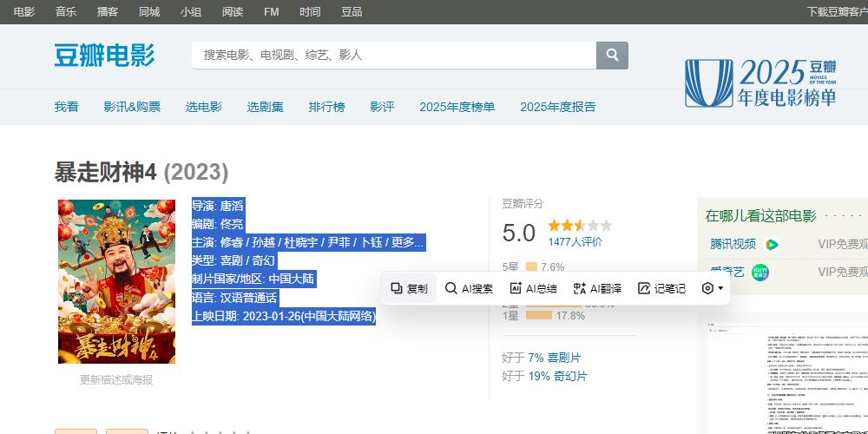Open 记笔记 to note the selection
Image resolution: width=868 pixels, height=434 pixels.
pos(661,288)
